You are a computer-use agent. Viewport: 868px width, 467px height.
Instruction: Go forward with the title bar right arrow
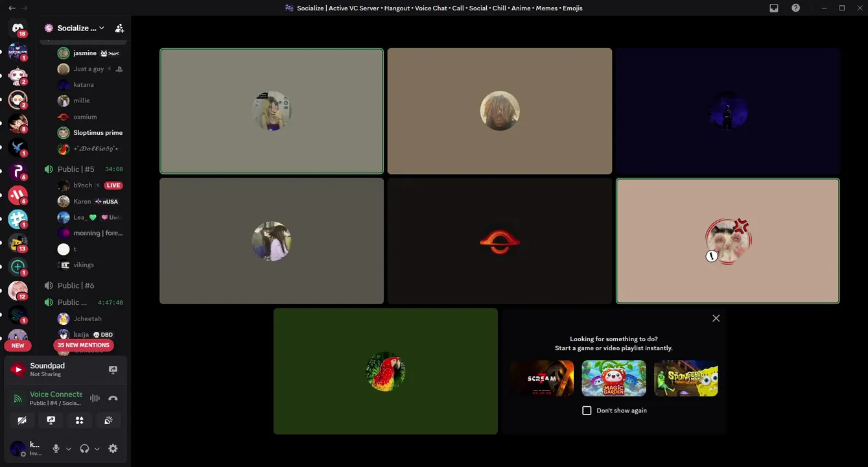click(25, 8)
